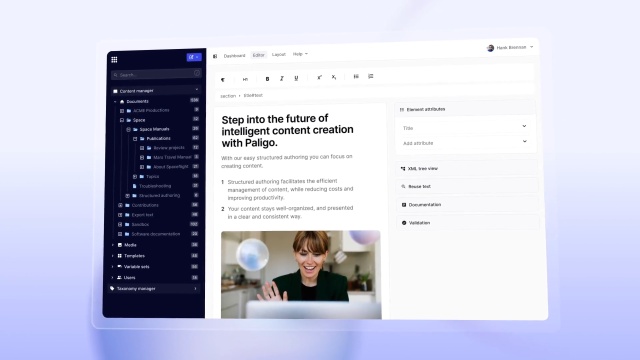Collapse the Publications folder box
Viewport: 640px width, 360px height.
[x=135, y=138]
